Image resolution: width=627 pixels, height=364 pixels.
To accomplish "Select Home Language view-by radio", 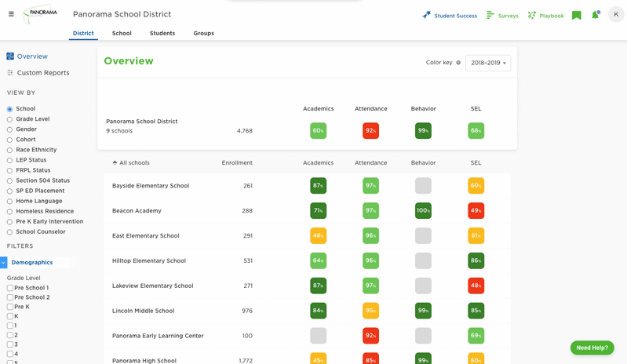I will click(x=9, y=202).
